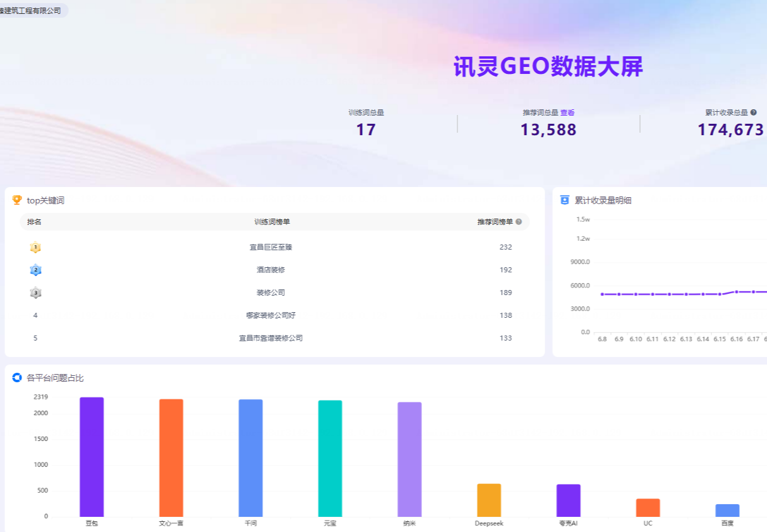
Task: Click the icon beside 各平台问题占比
Action: pos(17,378)
